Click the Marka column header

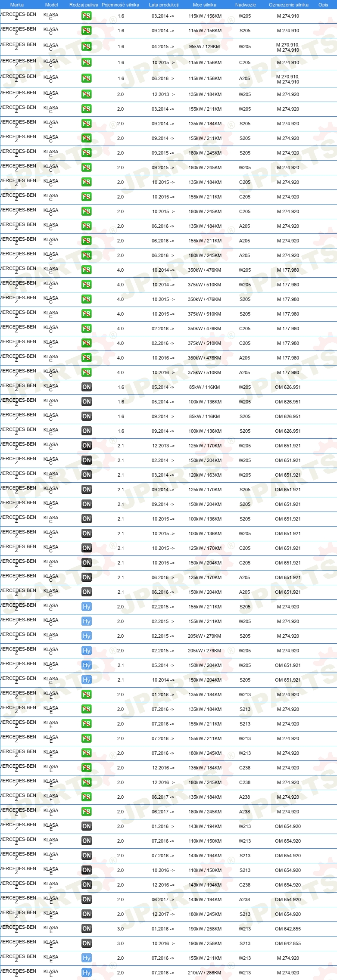17,5
